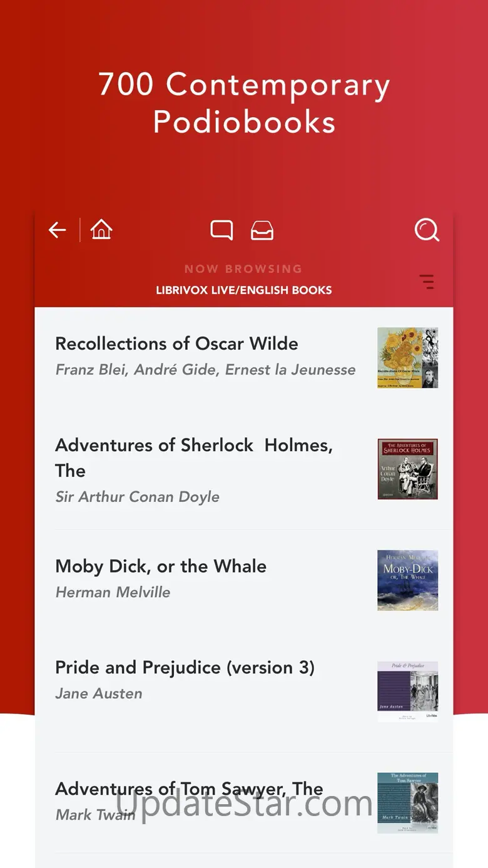Open Recollections of Oscar Wilde title
This screenshot has width=488, height=868.
176,344
